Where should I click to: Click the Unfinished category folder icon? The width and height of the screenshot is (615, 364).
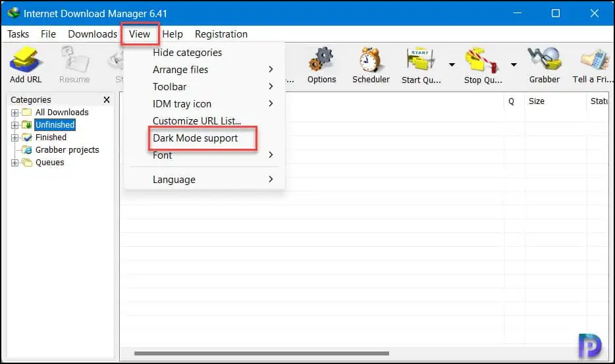coord(27,124)
